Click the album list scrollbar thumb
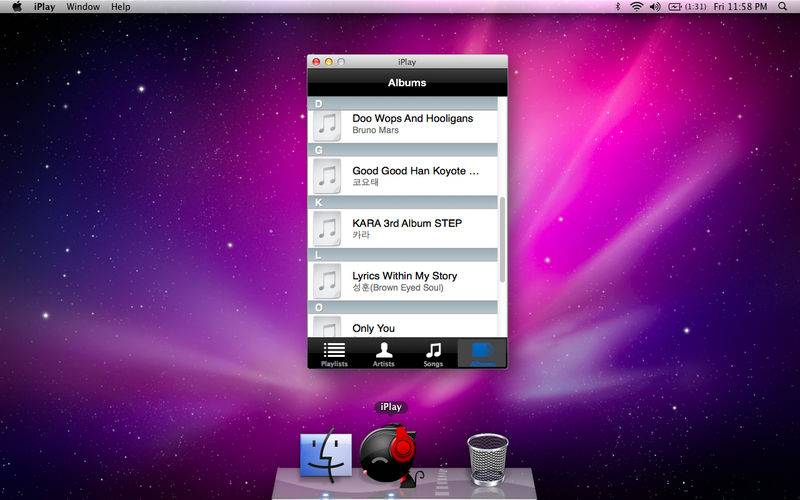This screenshot has width=800, height=500. pos(502,239)
